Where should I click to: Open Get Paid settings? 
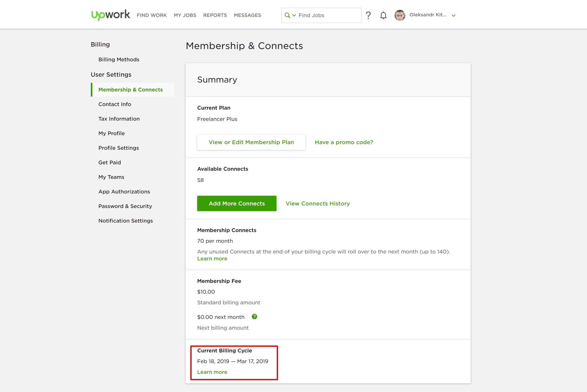coord(109,163)
